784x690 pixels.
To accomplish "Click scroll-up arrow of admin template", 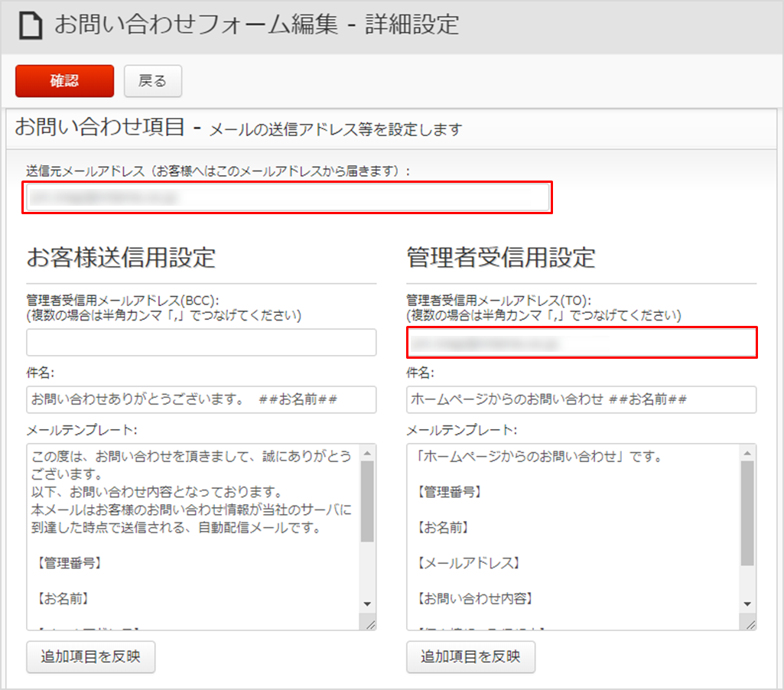I will (x=747, y=453).
